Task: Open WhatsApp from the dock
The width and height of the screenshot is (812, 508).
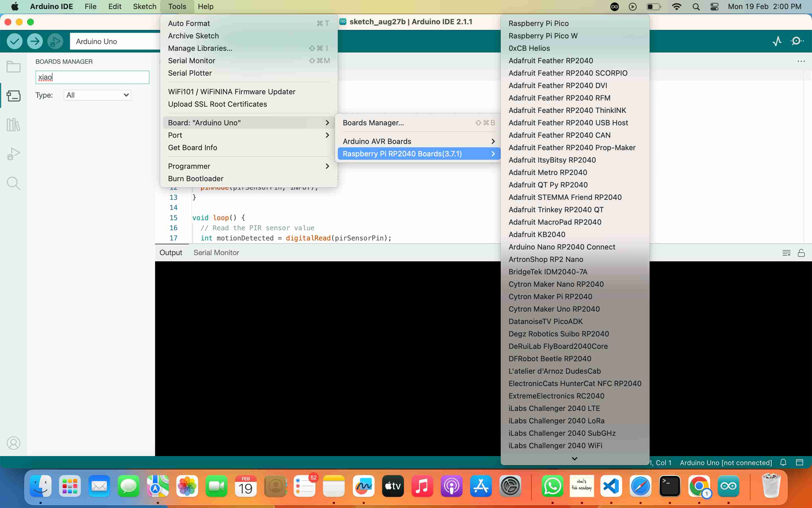Action: point(552,486)
